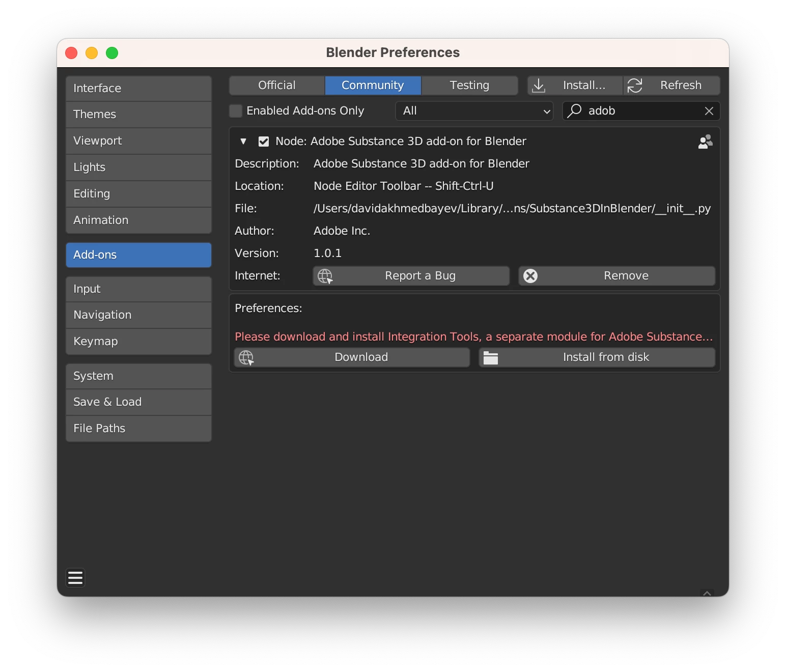This screenshot has width=786, height=672.
Task: Open the Editing preferences section
Action: tap(138, 194)
